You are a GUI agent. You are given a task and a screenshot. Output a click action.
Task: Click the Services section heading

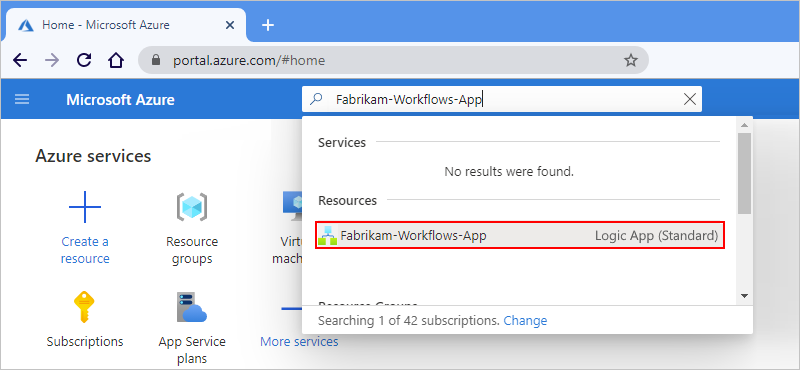pyautogui.click(x=342, y=142)
